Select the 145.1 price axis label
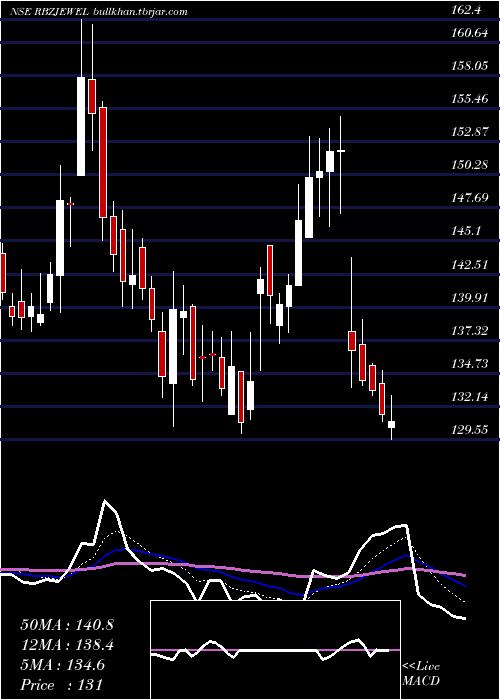Viewport: 500px width, 700px height. (466, 231)
